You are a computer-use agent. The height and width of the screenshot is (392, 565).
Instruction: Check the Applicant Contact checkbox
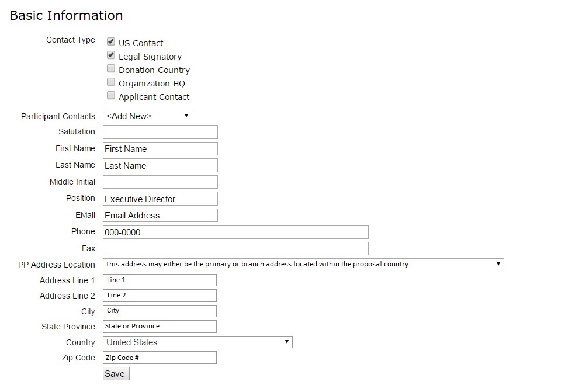click(x=111, y=96)
